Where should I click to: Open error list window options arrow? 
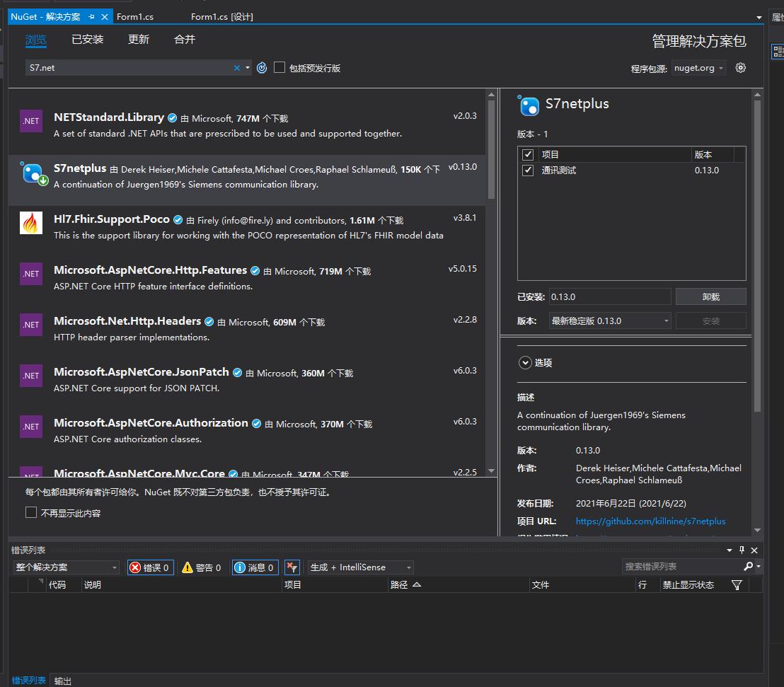click(x=730, y=550)
